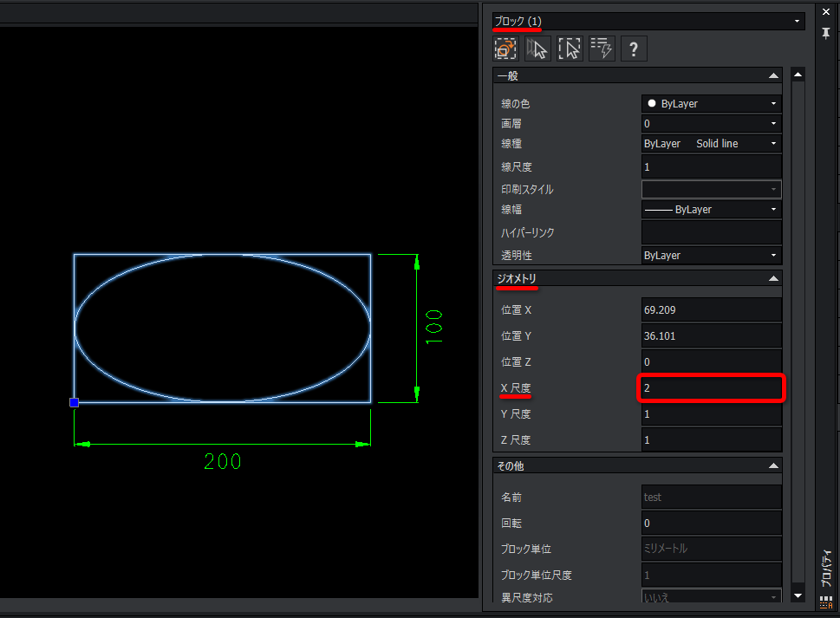Click the panel options icon at bottom right
The height and width of the screenshot is (618, 840).
825,602
